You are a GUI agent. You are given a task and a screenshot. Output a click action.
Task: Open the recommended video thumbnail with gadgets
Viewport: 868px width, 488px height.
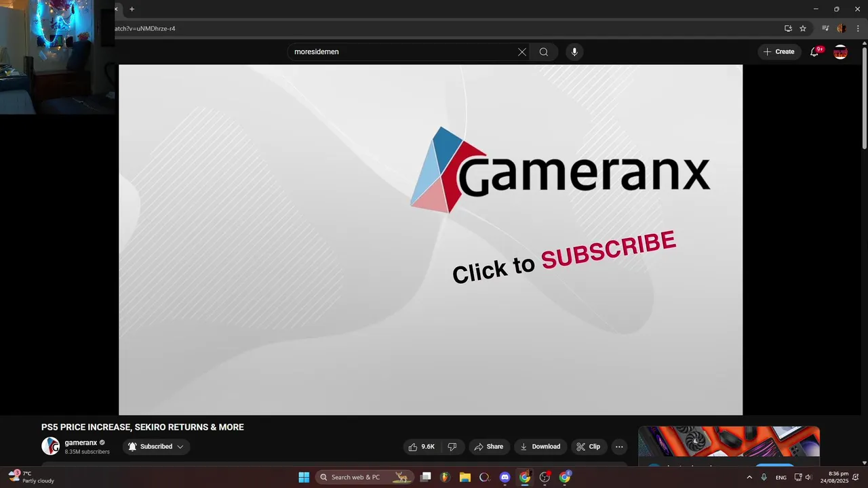729,442
